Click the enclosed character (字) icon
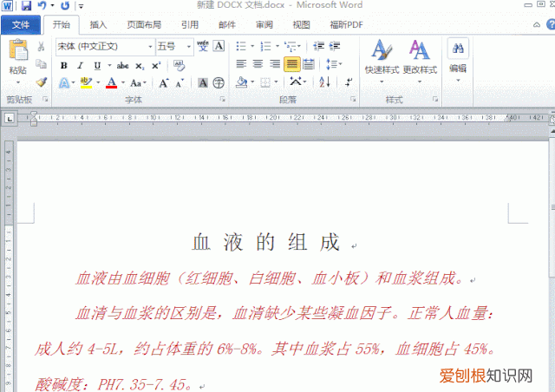555x392 pixels. [x=219, y=83]
